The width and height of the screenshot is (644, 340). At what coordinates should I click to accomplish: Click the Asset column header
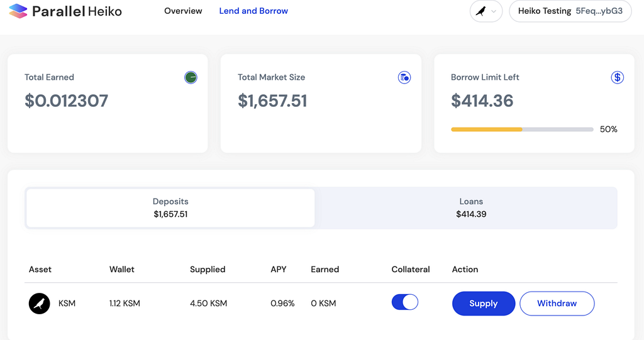tap(40, 269)
